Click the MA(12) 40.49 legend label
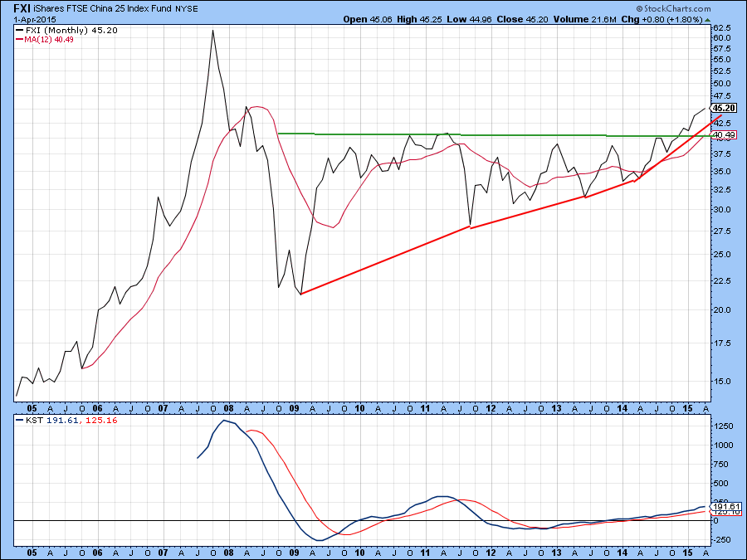 pos(49,40)
